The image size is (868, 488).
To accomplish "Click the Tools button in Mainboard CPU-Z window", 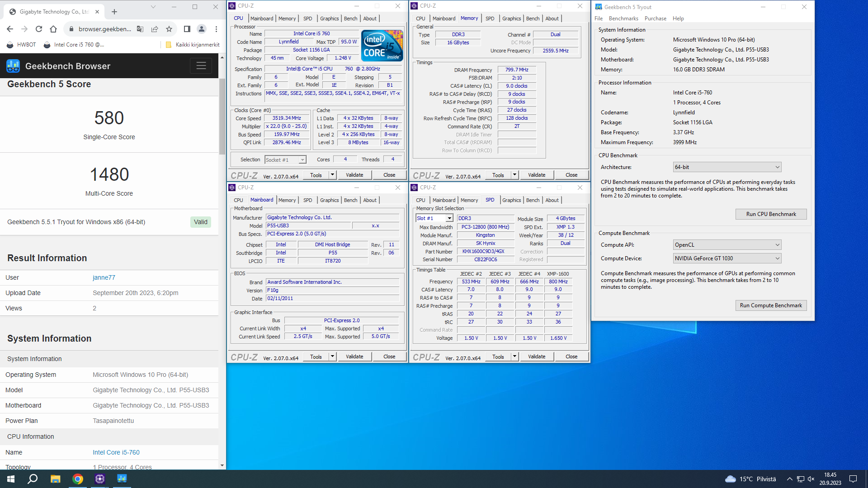I will pos(316,357).
